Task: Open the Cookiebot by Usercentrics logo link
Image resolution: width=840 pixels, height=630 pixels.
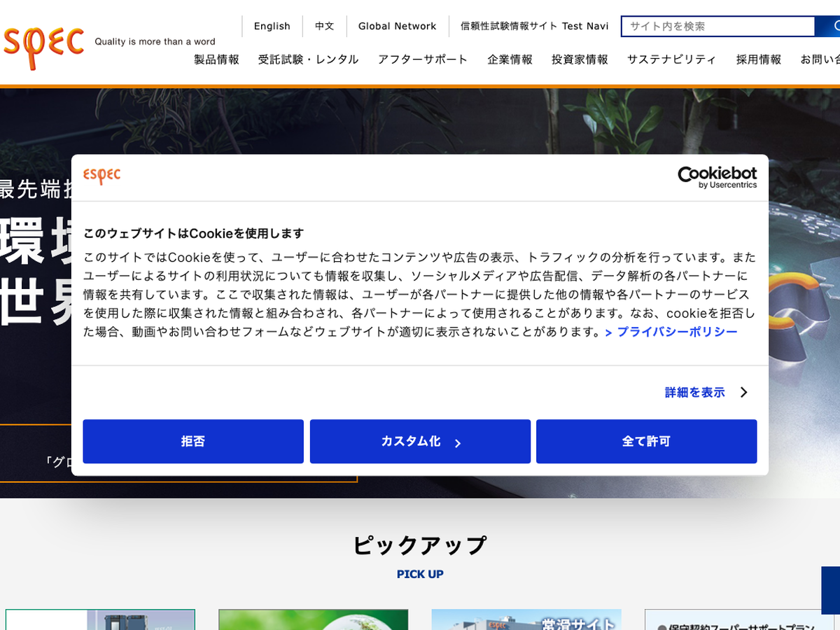Action: [x=717, y=177]
